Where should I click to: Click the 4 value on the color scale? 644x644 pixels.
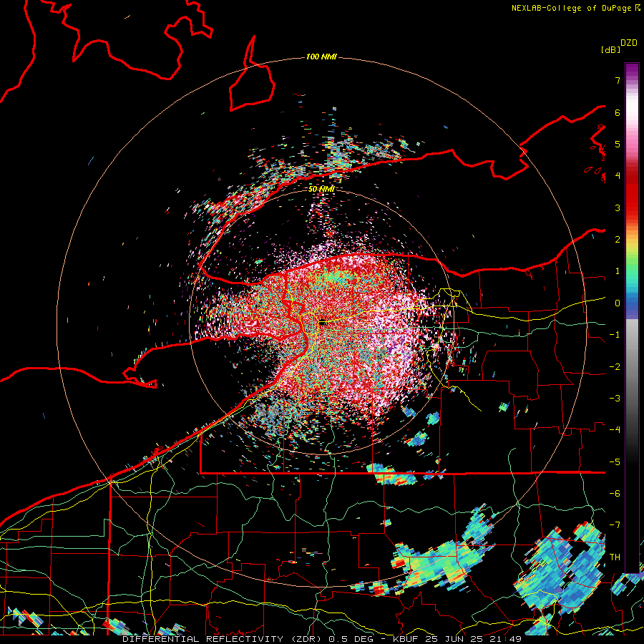(x=618, y=176)
